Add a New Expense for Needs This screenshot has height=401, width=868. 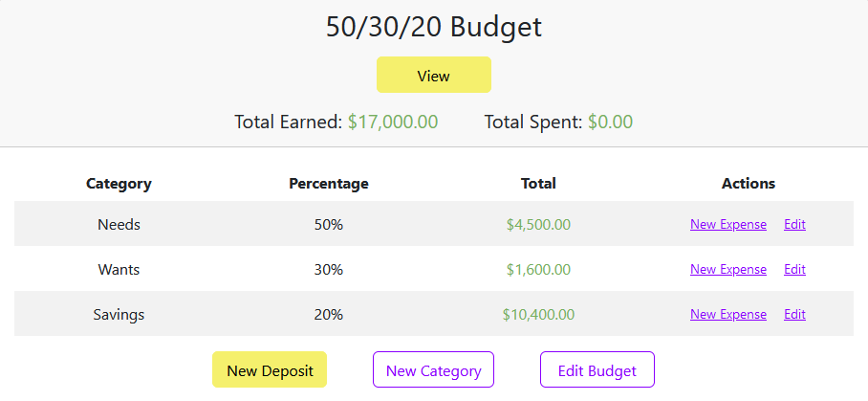(727, 224)
